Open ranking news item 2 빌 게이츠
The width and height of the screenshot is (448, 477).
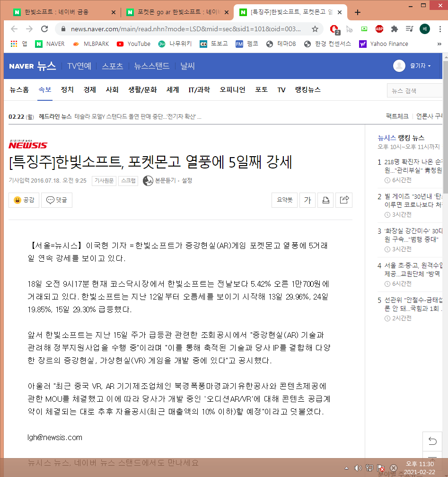(413, 201)
